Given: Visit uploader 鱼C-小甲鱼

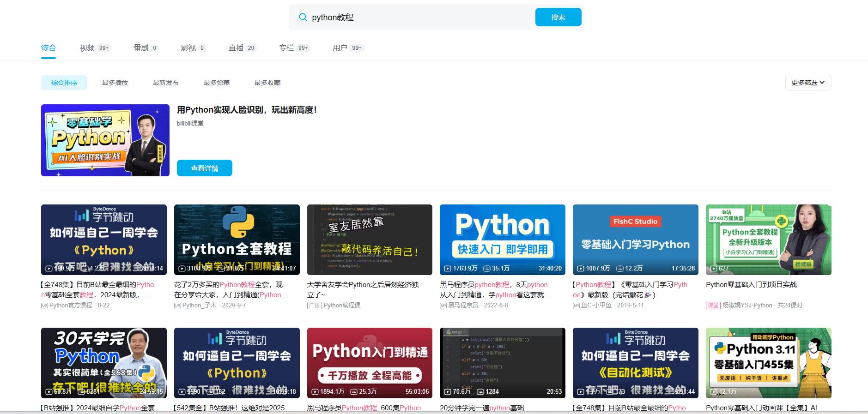Looking at the screenshot, I should (596, 305).
